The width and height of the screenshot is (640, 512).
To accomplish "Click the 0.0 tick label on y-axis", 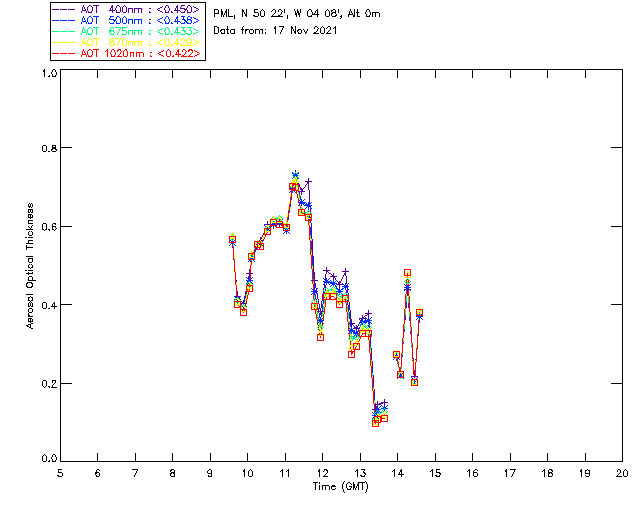I will click(47, 459).
